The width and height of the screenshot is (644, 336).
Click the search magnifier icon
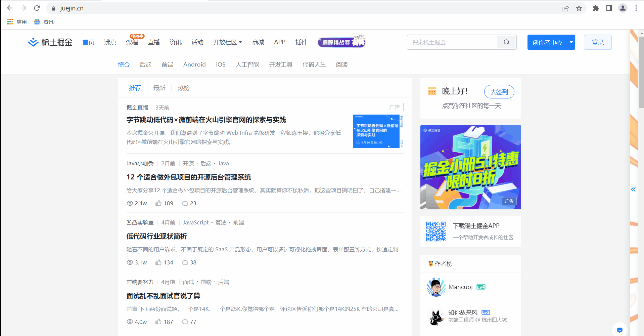507,42
